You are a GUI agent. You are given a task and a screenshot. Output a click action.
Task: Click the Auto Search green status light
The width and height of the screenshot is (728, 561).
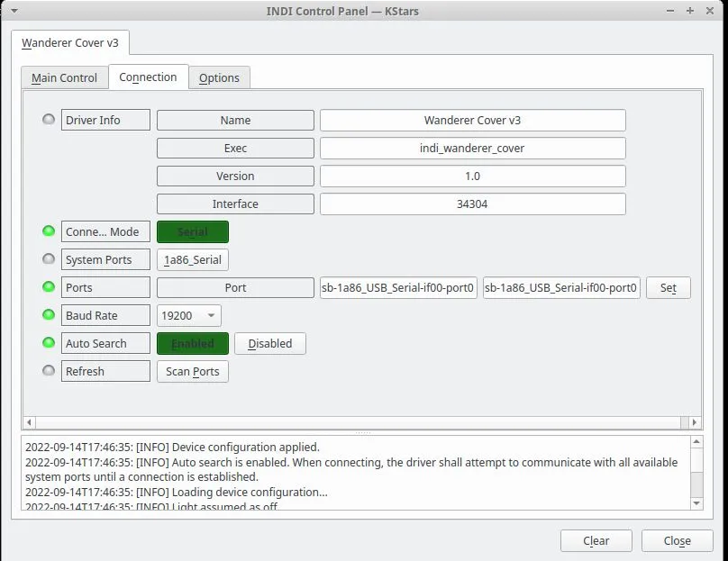[x=49, y=342]
